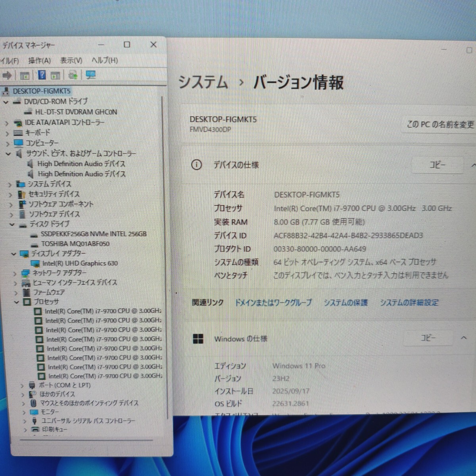Select DESKTOP-FIGMKT5 root tree node

pos(42,91)
